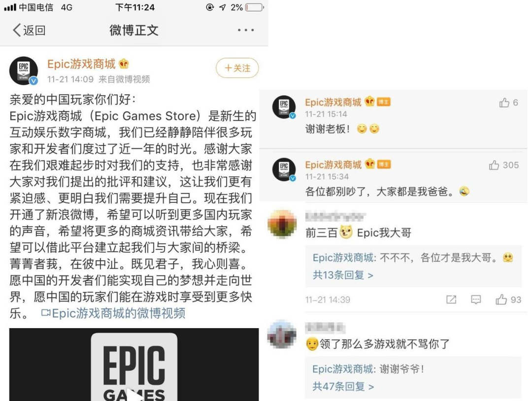This screenshot has width=532, height=401.
Task: Like the 谢谢老板 comment with 6 likes
Action: pyautogui.click(x=508, y=102)
